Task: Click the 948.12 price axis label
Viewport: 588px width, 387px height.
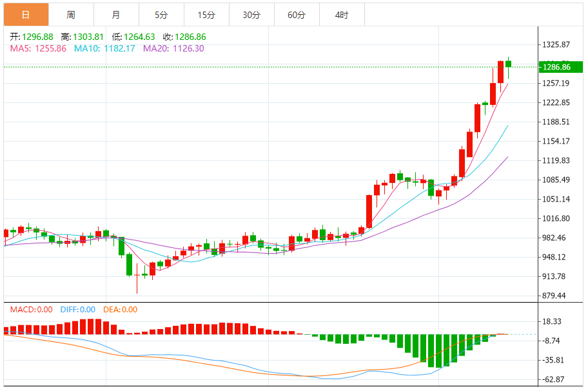Action: pos(554,257)
